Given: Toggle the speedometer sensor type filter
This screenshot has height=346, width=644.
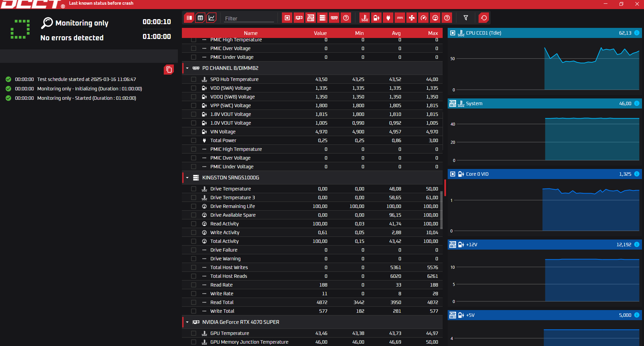Looking at the screenshot, I should tap(424, 18).
